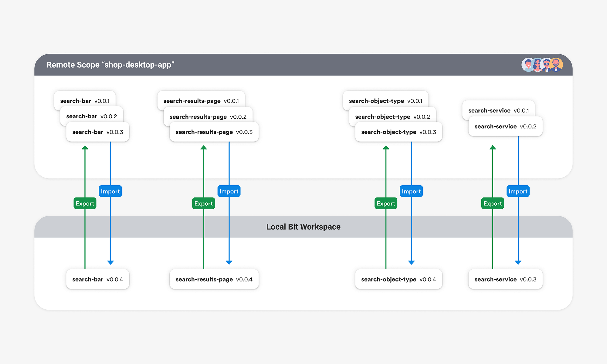Click the Import badge for search-object-type
This screenshot has width=607, height=364.
411,191
